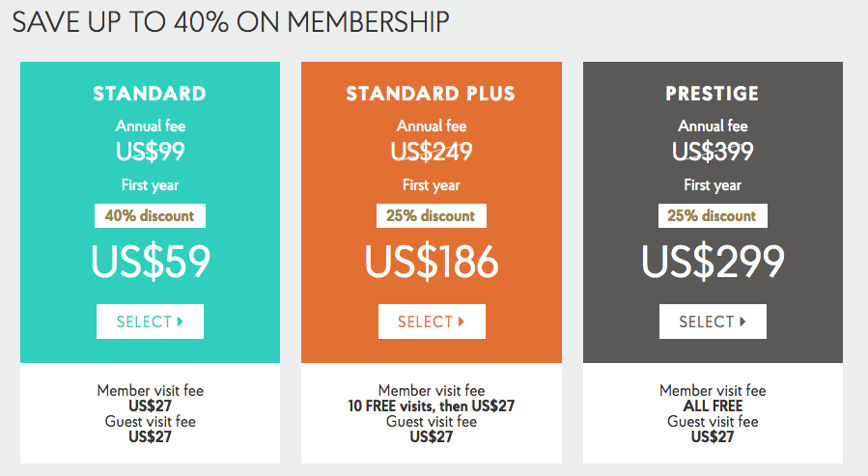Click the arrow icon on teal SELECT button
The height and width of the screenshot is (476, 868).
180,322
